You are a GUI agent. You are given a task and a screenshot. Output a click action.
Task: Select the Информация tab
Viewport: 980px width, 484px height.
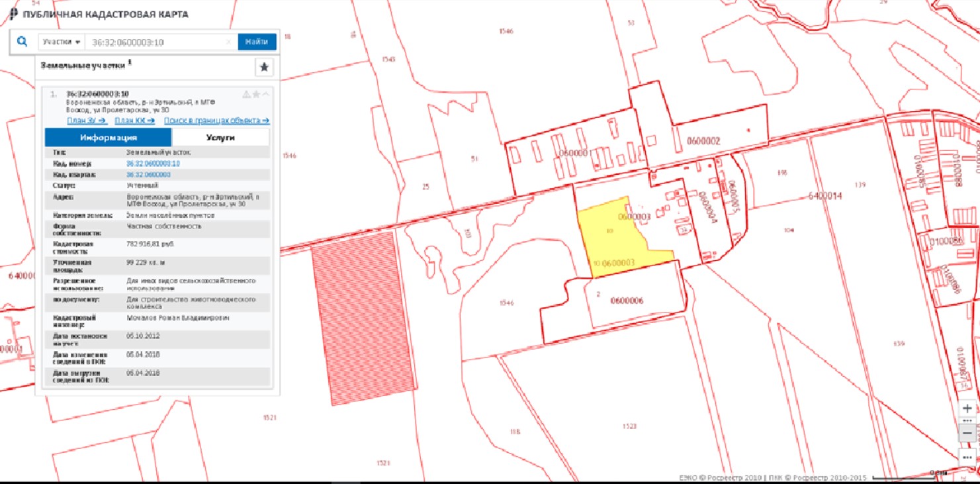coord(109,137)
